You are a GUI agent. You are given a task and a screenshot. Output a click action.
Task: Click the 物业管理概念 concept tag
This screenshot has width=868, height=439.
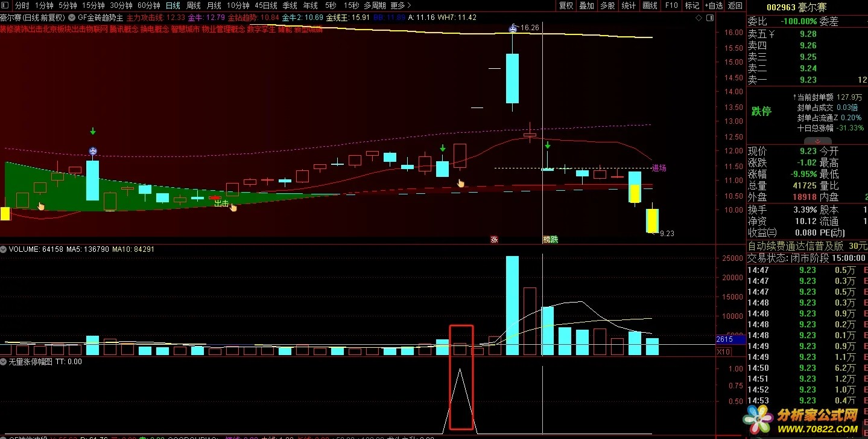(x=223, y=29)
